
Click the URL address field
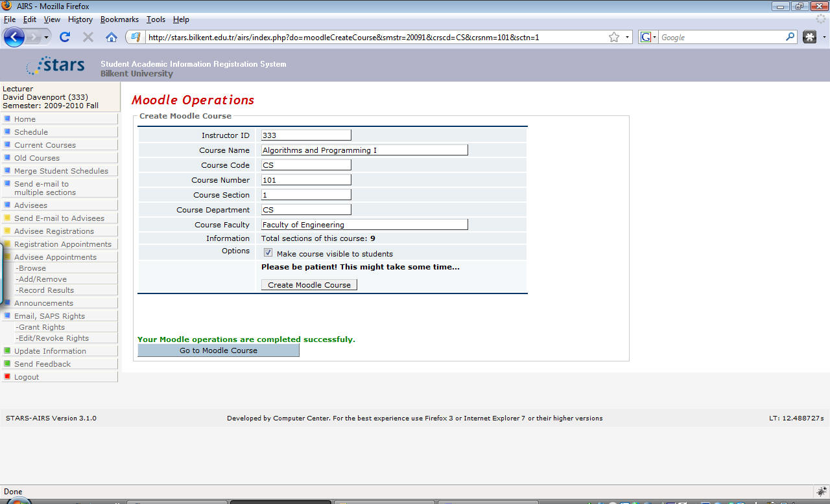point(376,38)
